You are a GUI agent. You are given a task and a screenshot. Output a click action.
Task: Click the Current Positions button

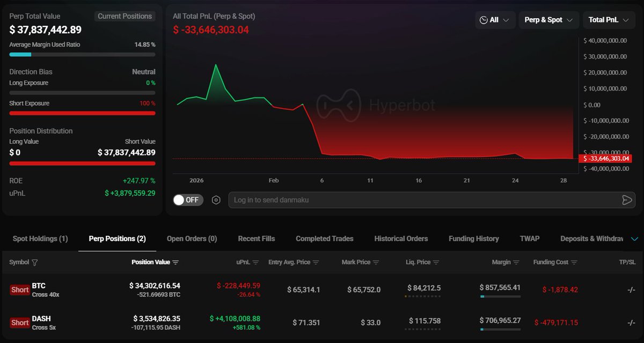pos(125,17)
